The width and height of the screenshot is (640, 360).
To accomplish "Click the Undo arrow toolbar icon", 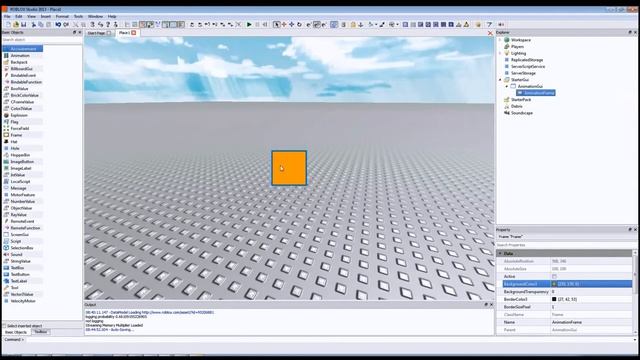I will (x=58, y=24).
